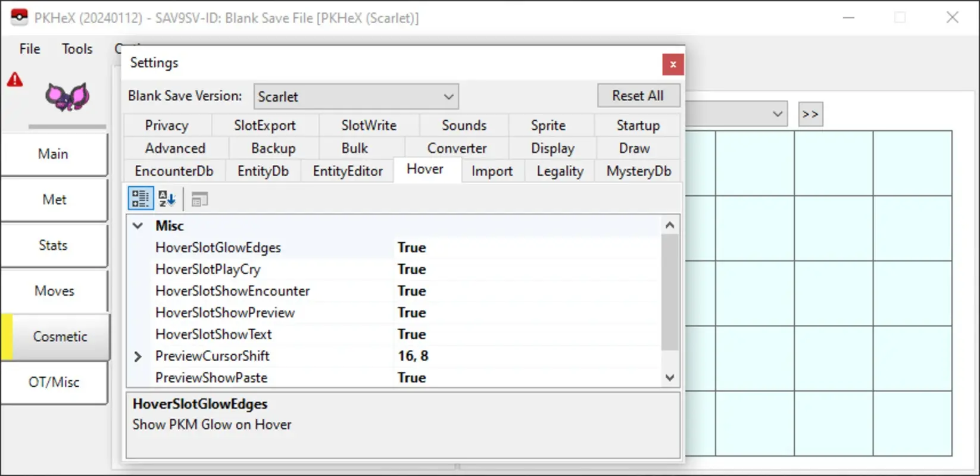Image resolution: width=980 pixels, height=476 pixels.
Task: Toggle HoverSlotPlayCry True value
Action: (x=411, y=270)
